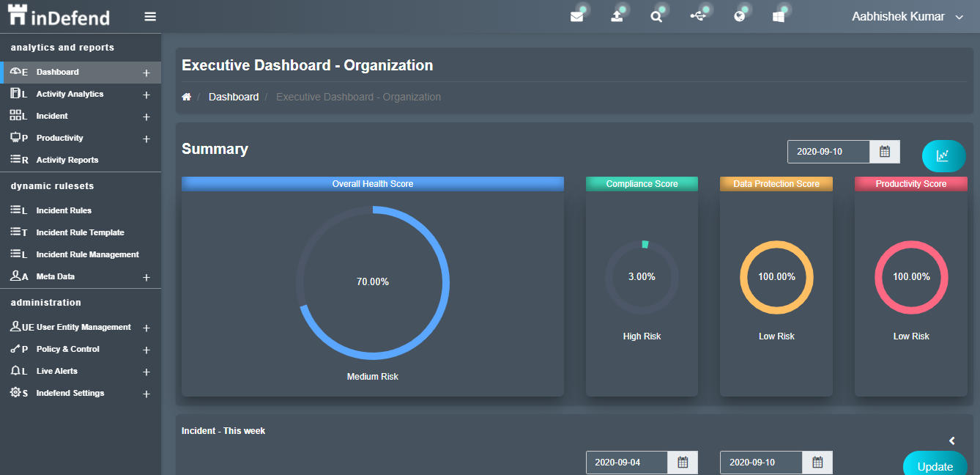
Task: Click the Windows logo icon in header
Action: click(779, 17)
